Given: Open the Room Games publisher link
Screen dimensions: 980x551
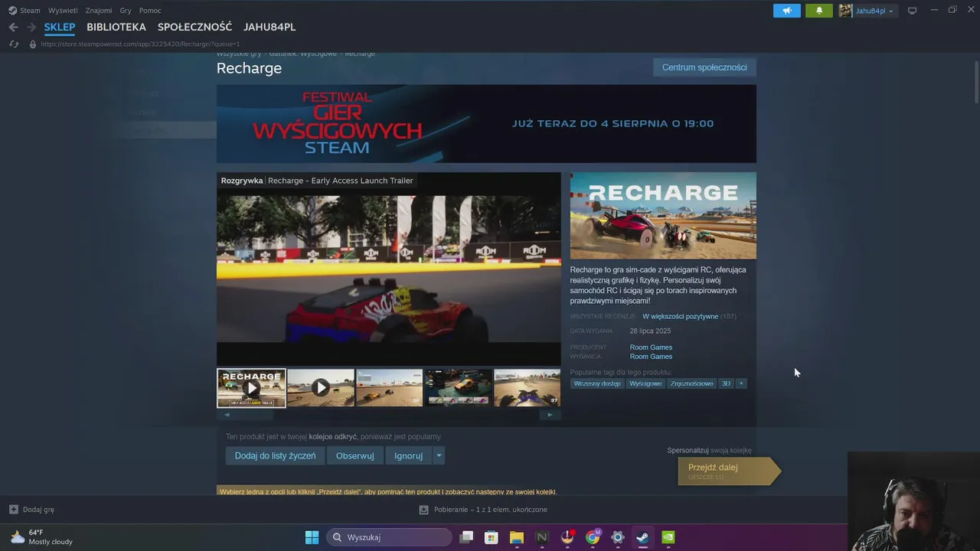Looking at the screenshot, I should [651, 357].
